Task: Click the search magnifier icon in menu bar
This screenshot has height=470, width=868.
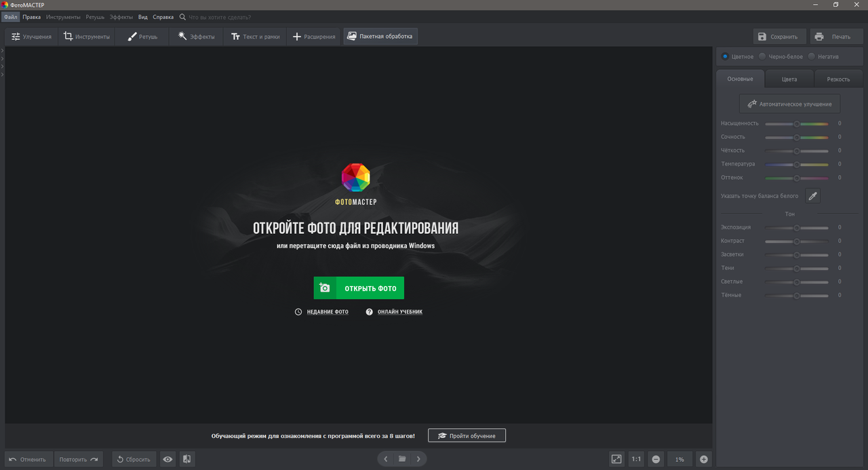Action: pos(182,17)
